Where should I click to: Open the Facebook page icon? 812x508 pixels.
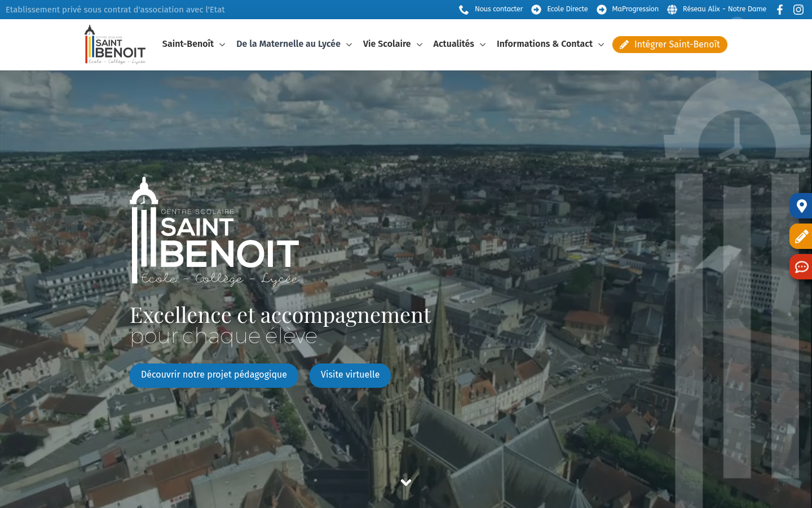[x=780, y=10]
